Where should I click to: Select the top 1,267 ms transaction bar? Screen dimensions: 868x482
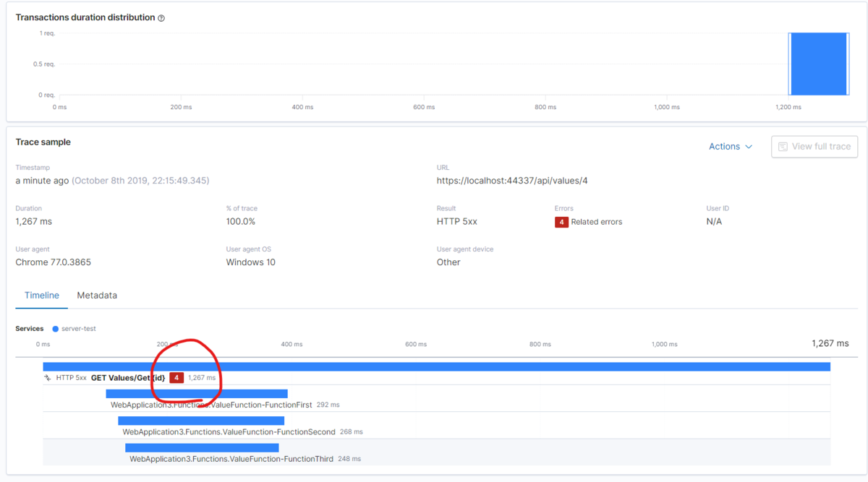click(437, 366)
